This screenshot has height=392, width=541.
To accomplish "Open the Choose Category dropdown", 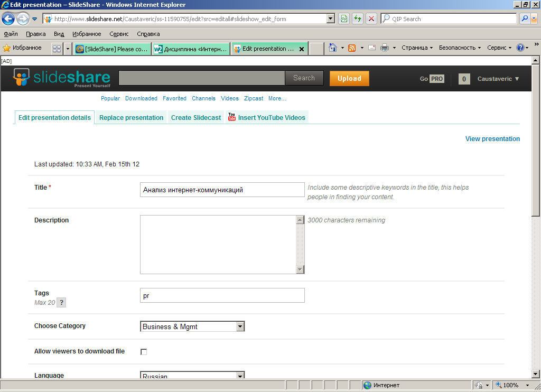I will click(x=192, y=326).
